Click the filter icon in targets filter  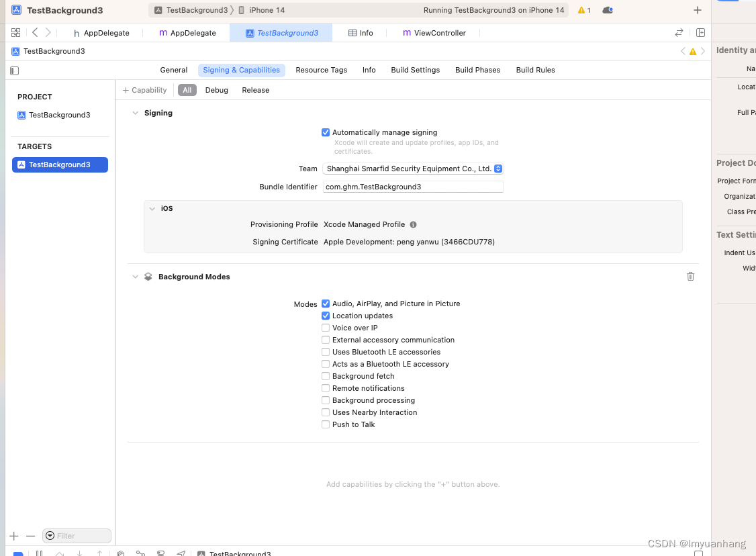click(50, 536)
